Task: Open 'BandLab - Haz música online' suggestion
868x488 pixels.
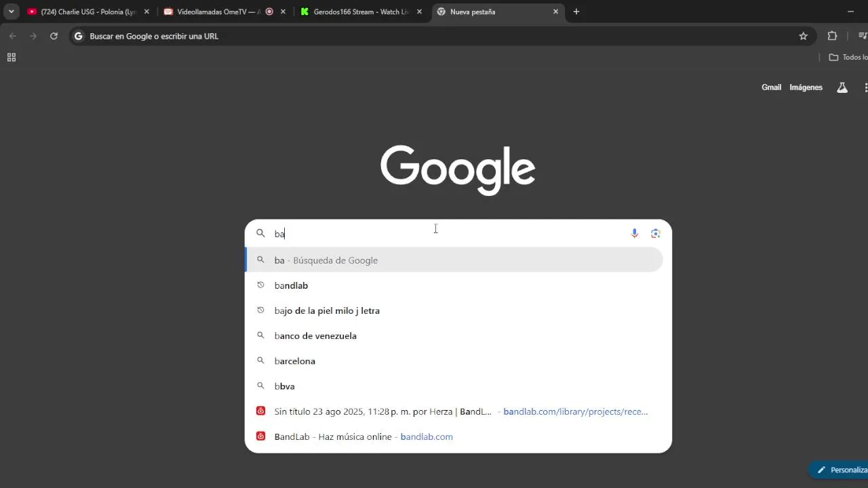Action: click(x=454, y=436)
